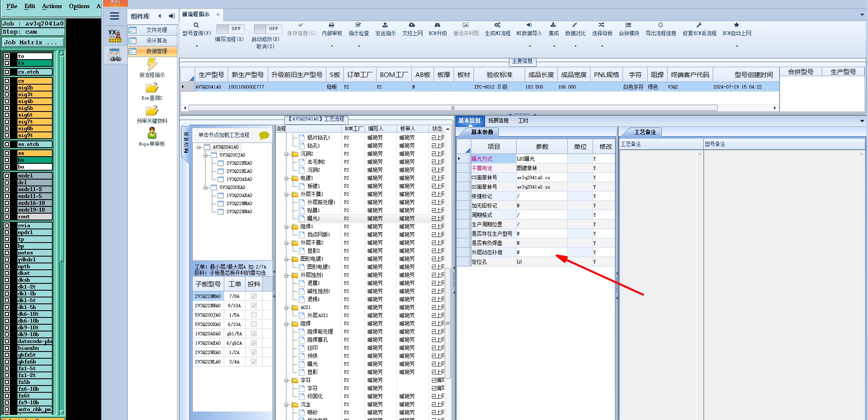This screenshot has width=868, height=420.
Task: Open the Nope单审核 person icon
Action: [152, 133]
